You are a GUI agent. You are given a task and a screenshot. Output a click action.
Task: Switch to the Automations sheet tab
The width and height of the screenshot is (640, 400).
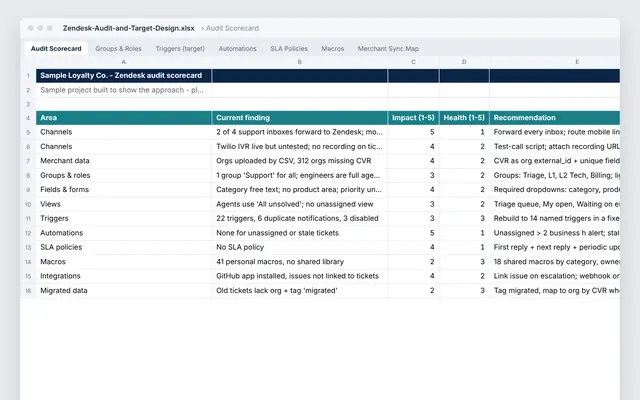pyautogui.click(x=238, y=49)
